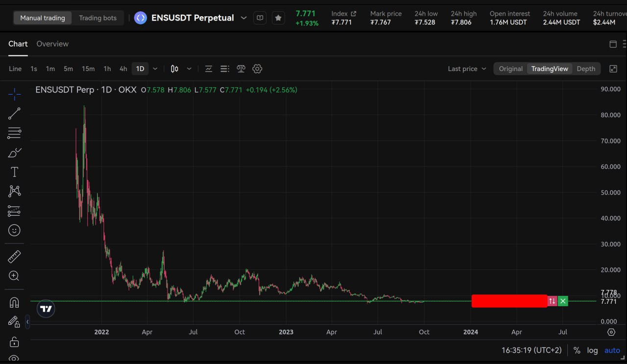Viewport: 627px width, 364px height.
Task: Select the forecast and measurement tool
Action: [x=14, y=211]
